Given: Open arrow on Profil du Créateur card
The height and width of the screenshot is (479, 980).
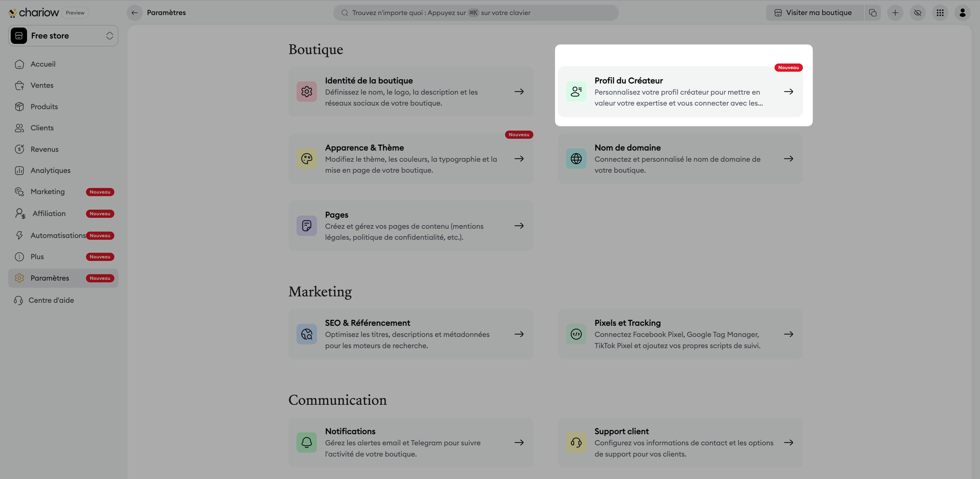Looking at the screenshot, I should 788,92.
